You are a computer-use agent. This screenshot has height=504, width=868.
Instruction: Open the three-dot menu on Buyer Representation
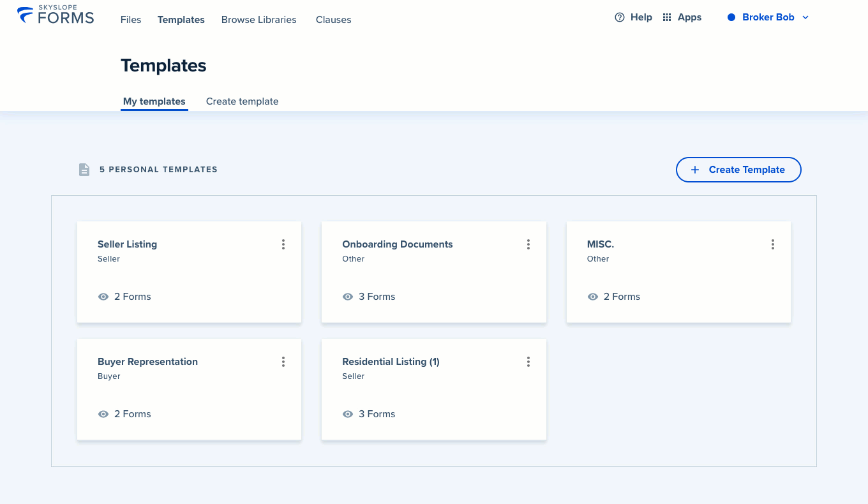[x=283, y=362]
